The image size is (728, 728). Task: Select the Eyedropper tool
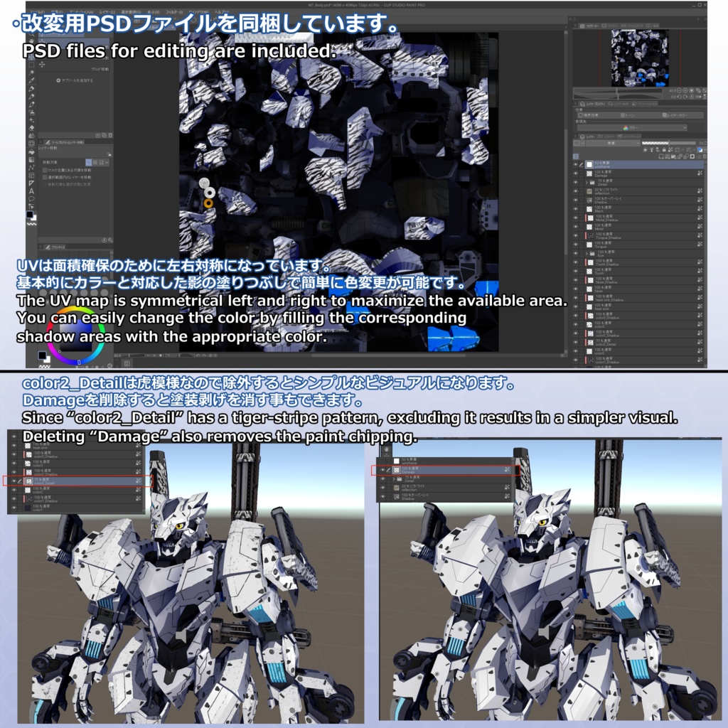point(31,80)
